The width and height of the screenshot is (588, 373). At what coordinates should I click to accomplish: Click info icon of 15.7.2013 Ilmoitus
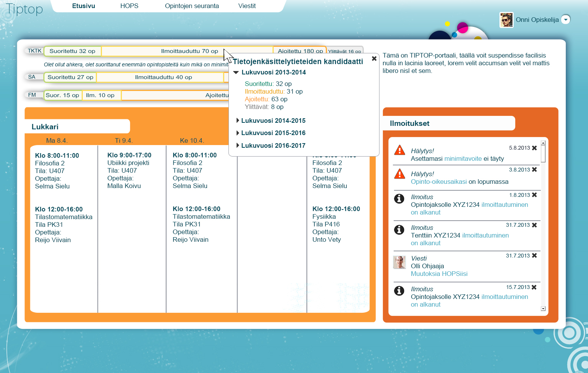399,291
